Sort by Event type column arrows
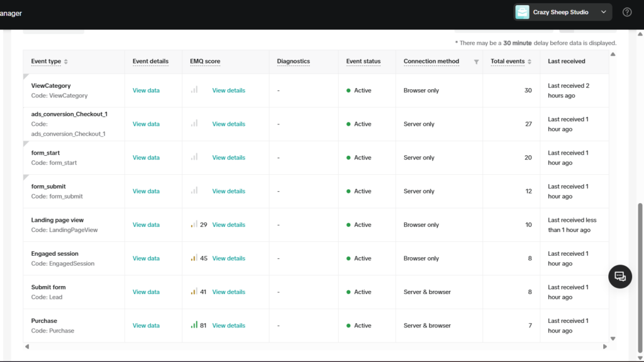Image resolution: width=644 pixels, height=362 pixels. (66, 62)
